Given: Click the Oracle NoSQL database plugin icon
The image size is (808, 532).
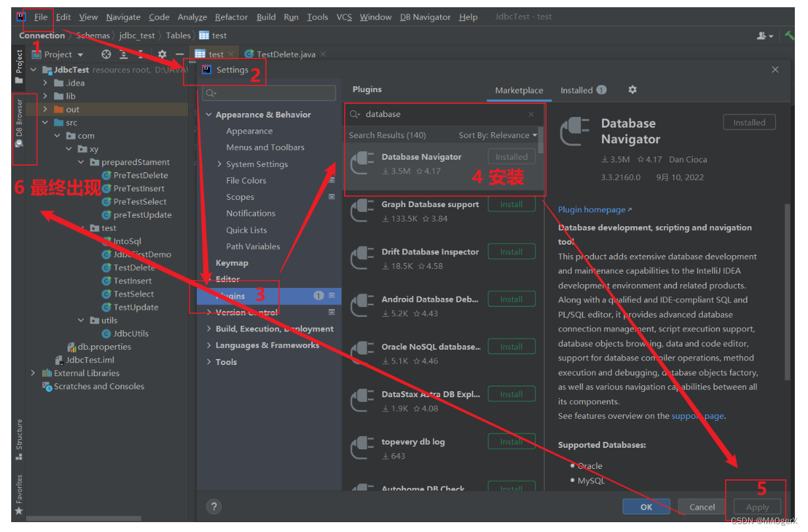Looking at the screenshot, I should (363, 353).
